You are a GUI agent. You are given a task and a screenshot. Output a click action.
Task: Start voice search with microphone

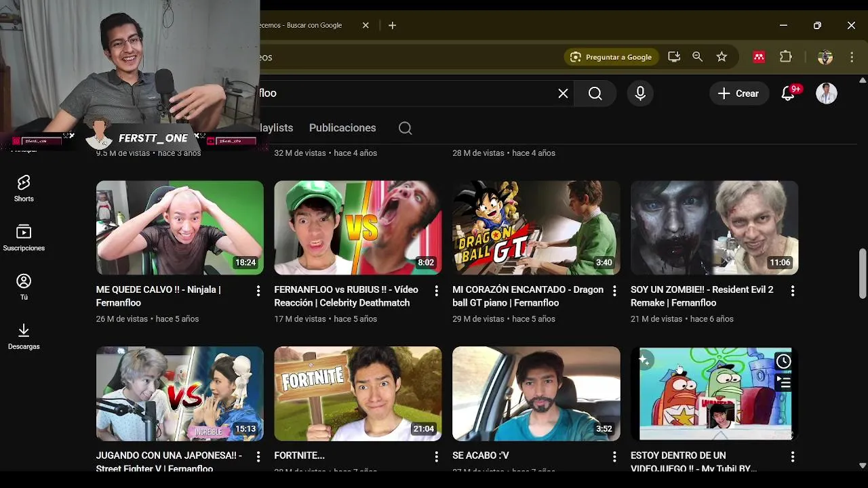tap(640, 94)
